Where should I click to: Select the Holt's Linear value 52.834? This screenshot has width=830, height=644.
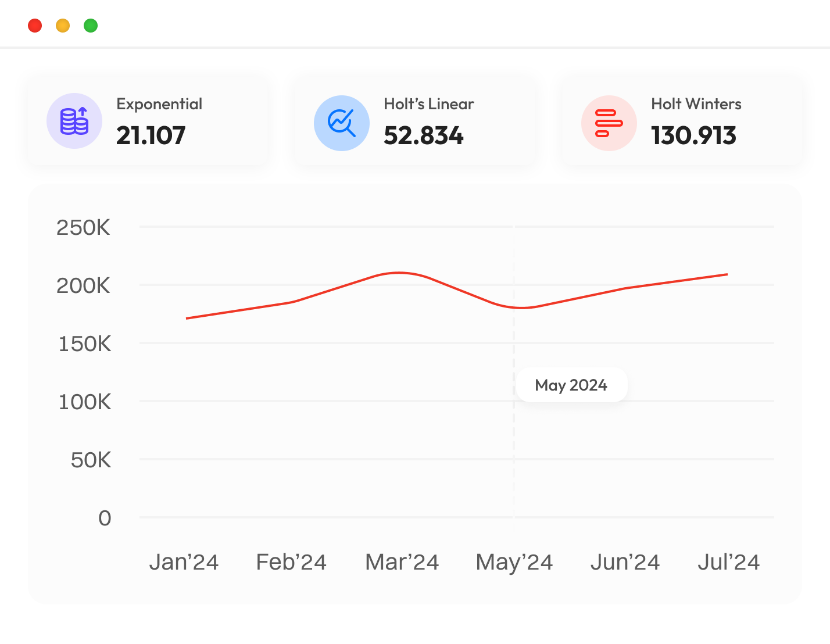pos(423,135)
